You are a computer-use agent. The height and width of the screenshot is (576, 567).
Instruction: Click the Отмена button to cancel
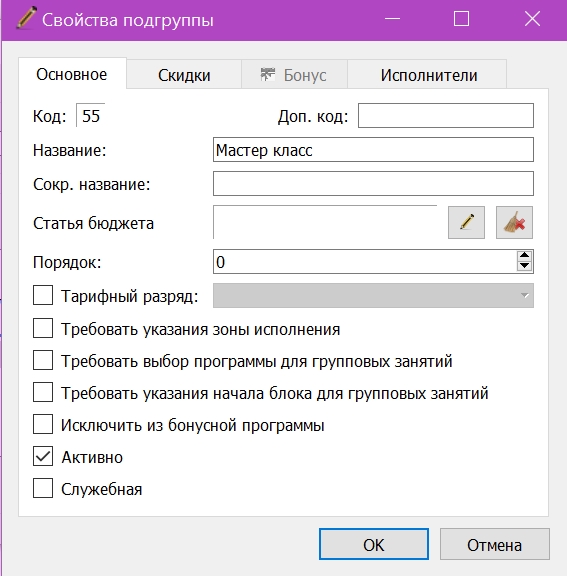495,544
